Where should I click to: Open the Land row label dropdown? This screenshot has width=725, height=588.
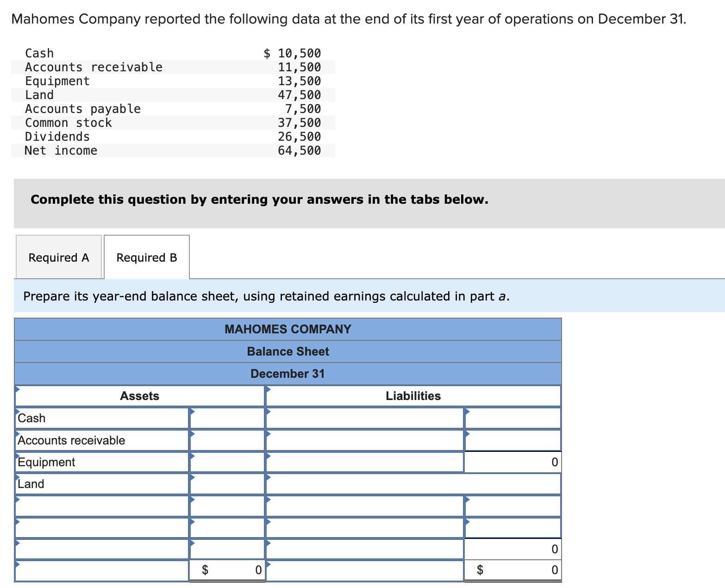[102, 484]
